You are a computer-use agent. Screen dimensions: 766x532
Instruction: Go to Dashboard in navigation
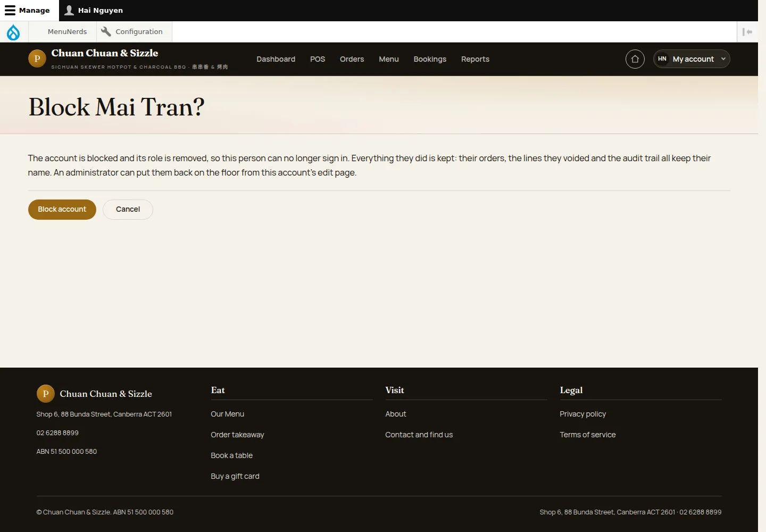click(x=276, y=59)
